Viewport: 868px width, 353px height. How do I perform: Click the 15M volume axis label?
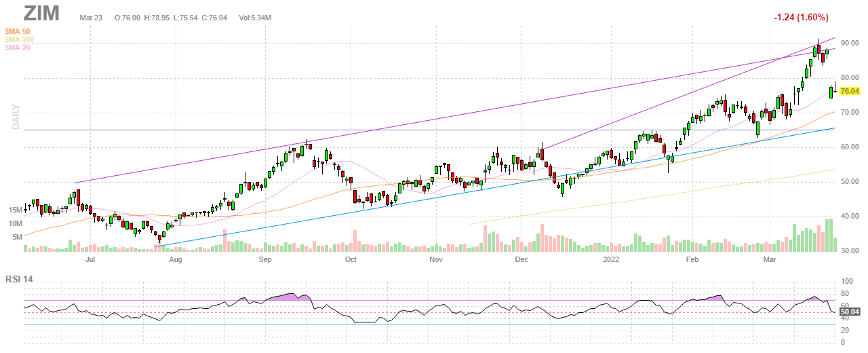16,210
